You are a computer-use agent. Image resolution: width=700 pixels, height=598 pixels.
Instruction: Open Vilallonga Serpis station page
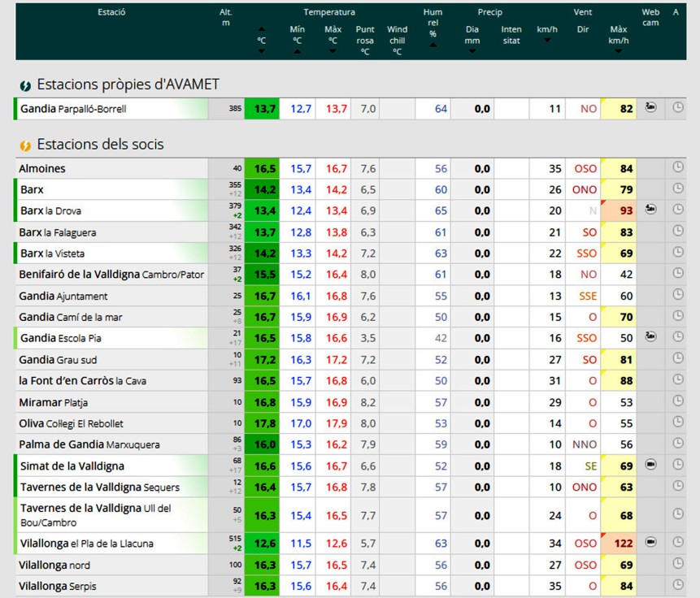point(57,586)
